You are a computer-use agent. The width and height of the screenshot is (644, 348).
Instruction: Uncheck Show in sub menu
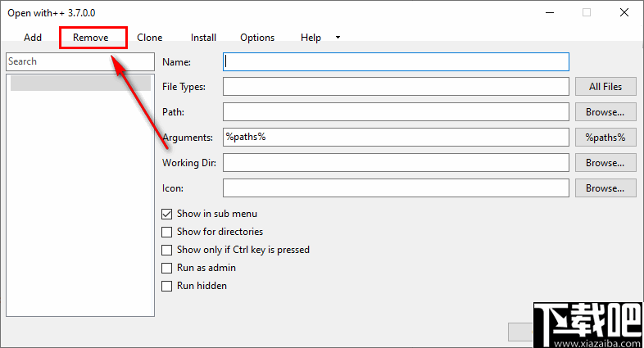pyautogui.click(x=167, y=214)
